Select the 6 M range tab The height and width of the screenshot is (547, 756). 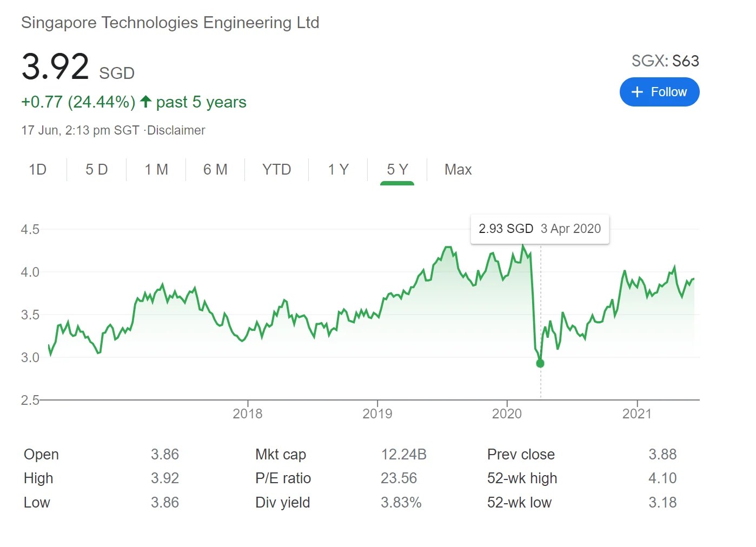click(215, 170)
